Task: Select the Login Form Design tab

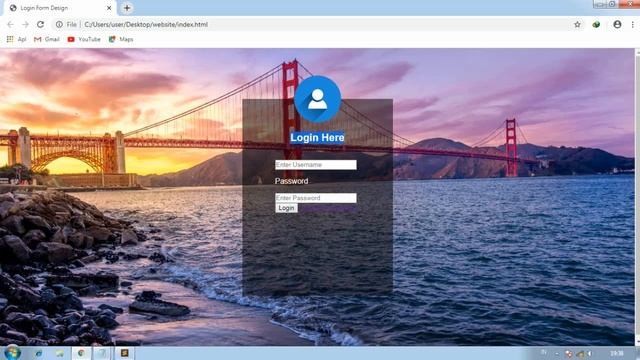Action: [x=59, y=8]
